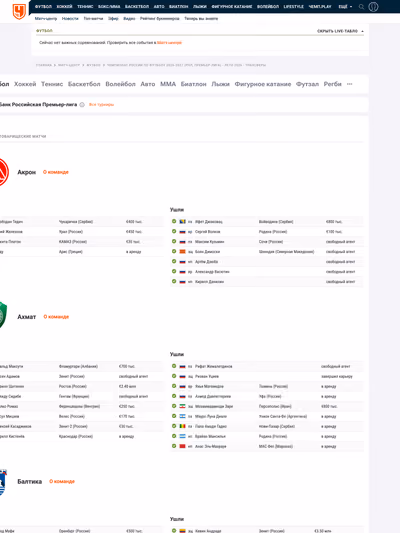Click the flag in Нови-Пазар (Сербия) row
400x533 pixels.
(182, 426)
